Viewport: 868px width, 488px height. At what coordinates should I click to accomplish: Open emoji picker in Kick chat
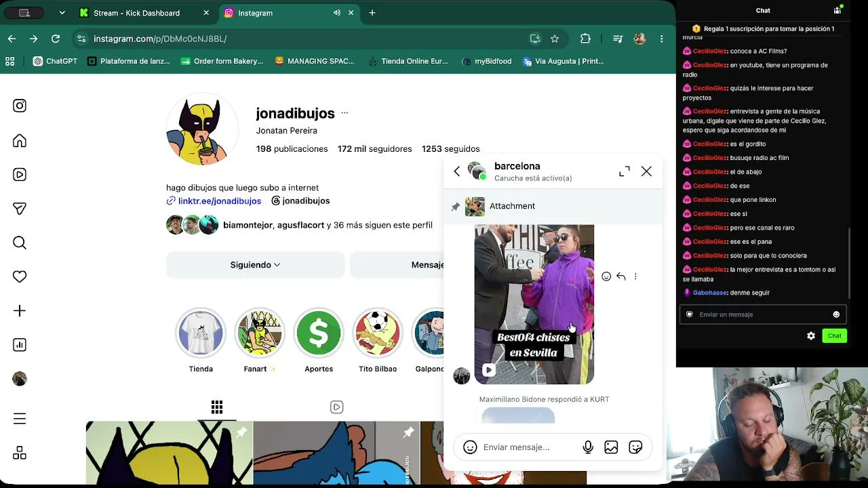click(836, 314)
